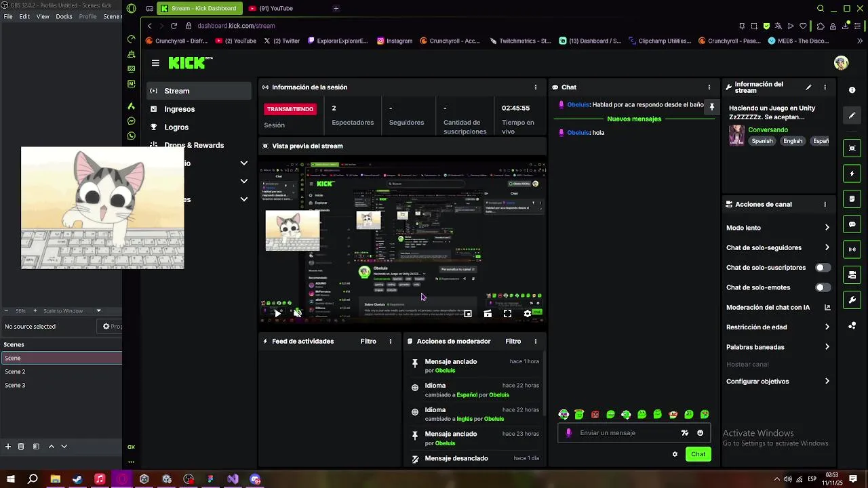Image resolution: width=868 pixels, height=488 pixels.
Task: Open a new browser tab
Action: point(336,8)
